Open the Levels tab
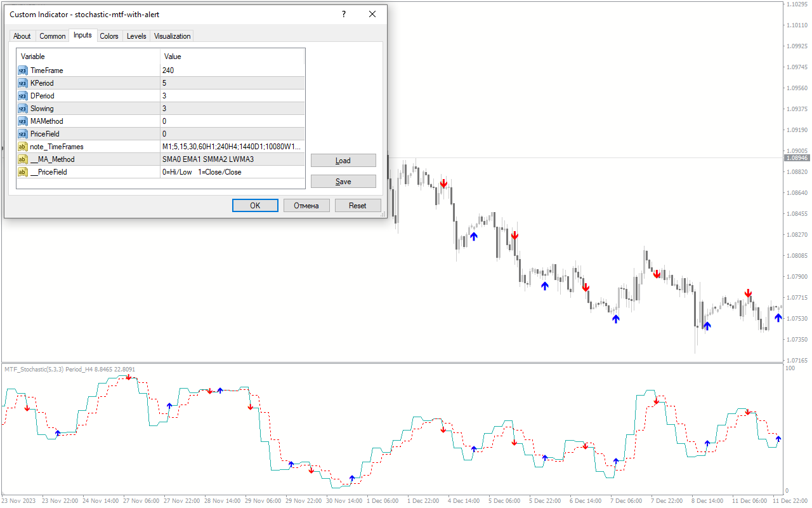This screenshot has width=812, height=508. (x=136, y=36)
